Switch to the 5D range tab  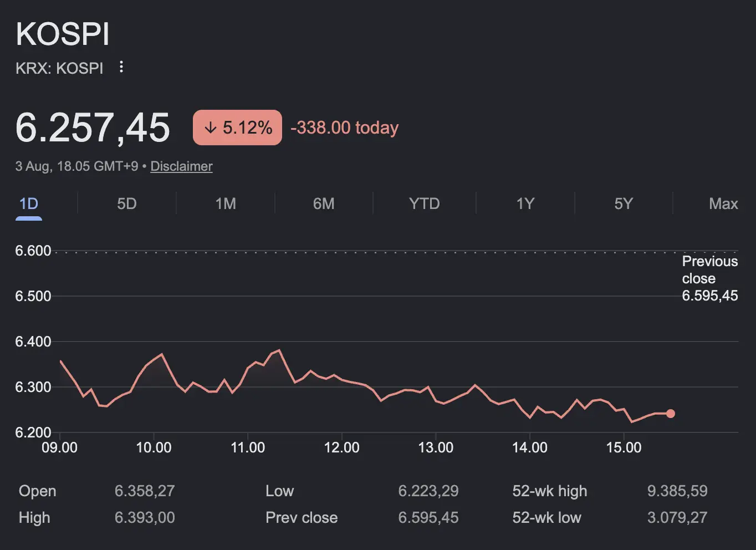coord(127,204)
